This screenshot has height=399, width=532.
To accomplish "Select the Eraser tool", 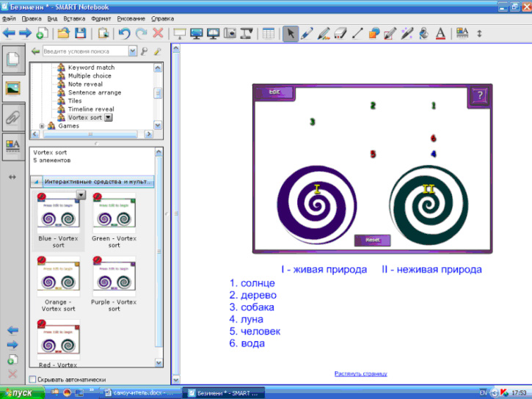I will (340, 33).
